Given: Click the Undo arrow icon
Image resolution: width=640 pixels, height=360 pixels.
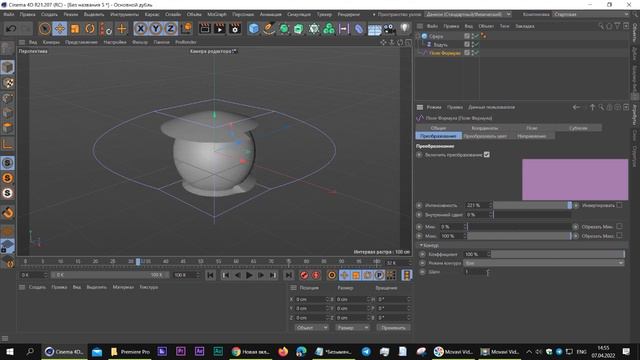Looking at the screenshot, I should tap(11, 29).
